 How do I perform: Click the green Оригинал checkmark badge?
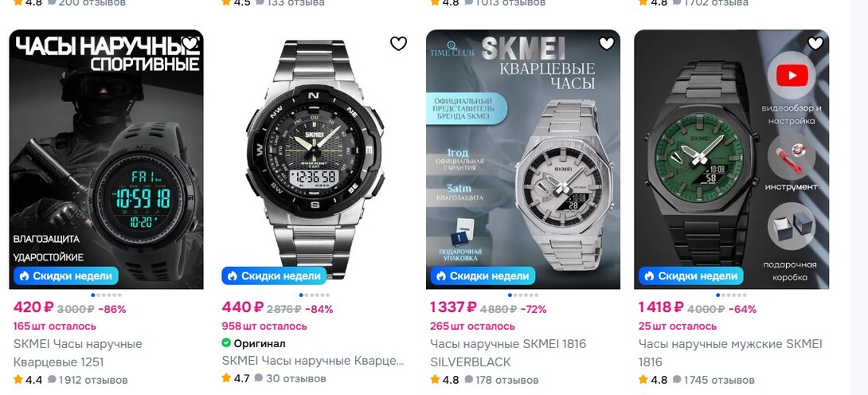pyautogui.click(x=226, y=343)
